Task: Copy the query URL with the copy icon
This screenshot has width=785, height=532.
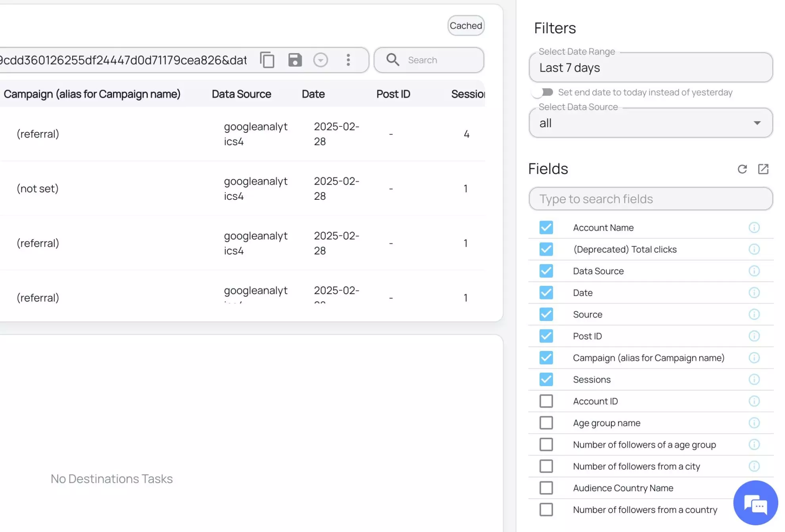Action: click(x=267, y=60)
